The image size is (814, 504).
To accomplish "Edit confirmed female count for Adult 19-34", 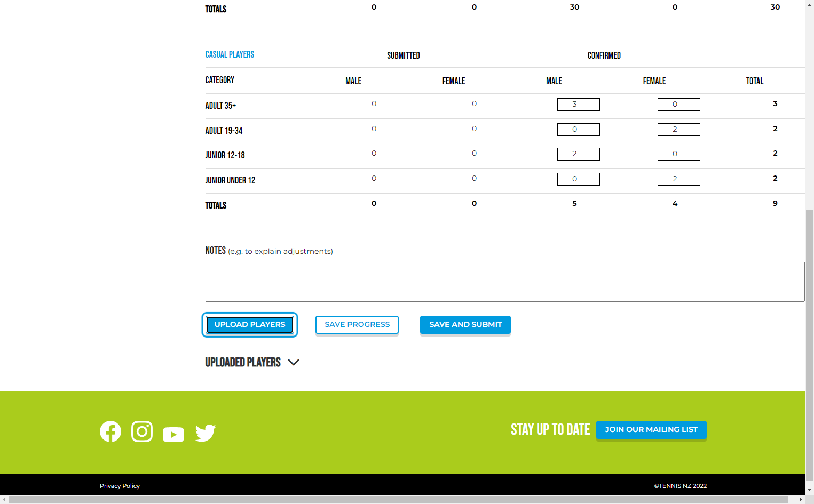I will [679, 130].
